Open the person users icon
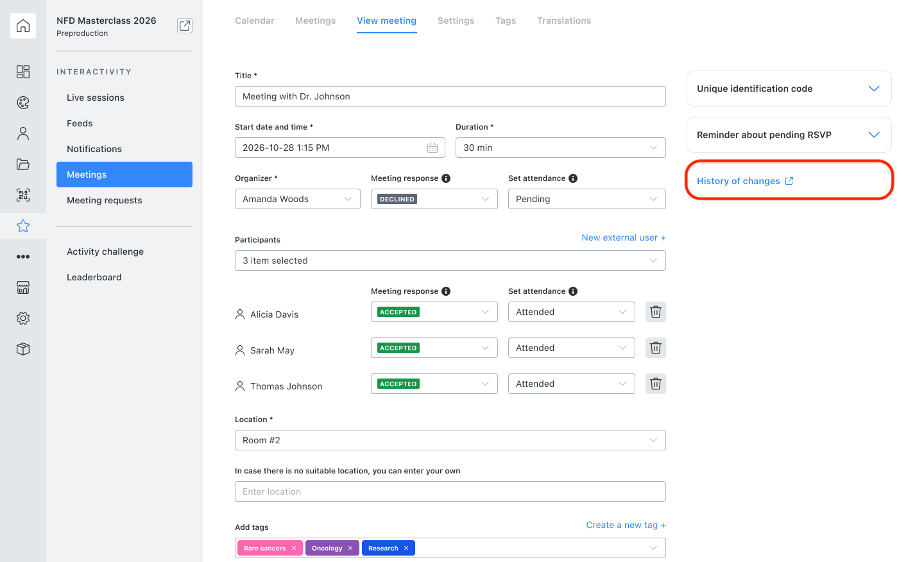 coord(23,133)
